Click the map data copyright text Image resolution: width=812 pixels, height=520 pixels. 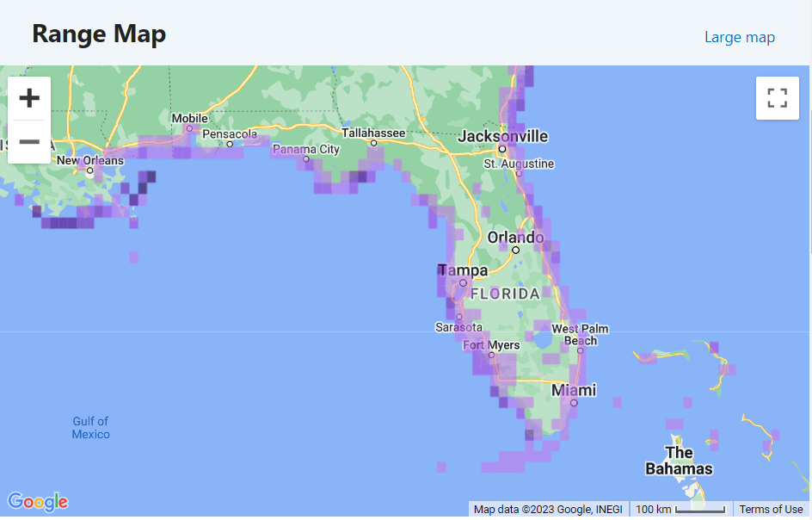[x=548, y=509]
